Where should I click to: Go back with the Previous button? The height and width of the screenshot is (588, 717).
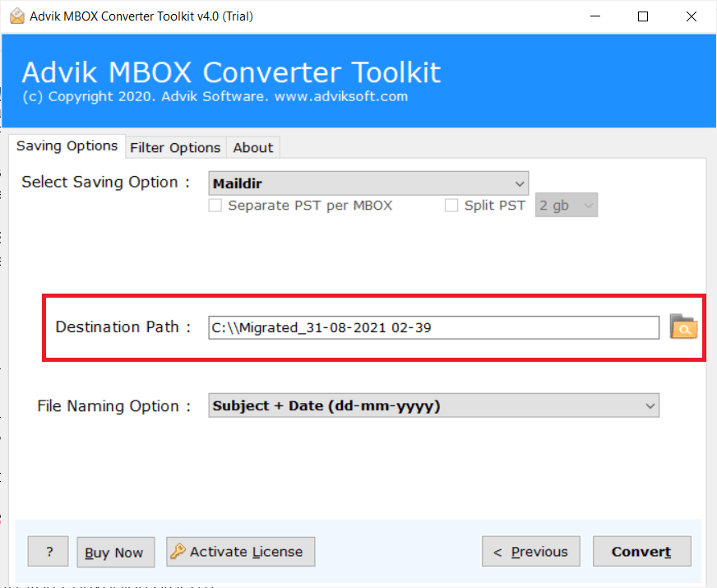531,552
